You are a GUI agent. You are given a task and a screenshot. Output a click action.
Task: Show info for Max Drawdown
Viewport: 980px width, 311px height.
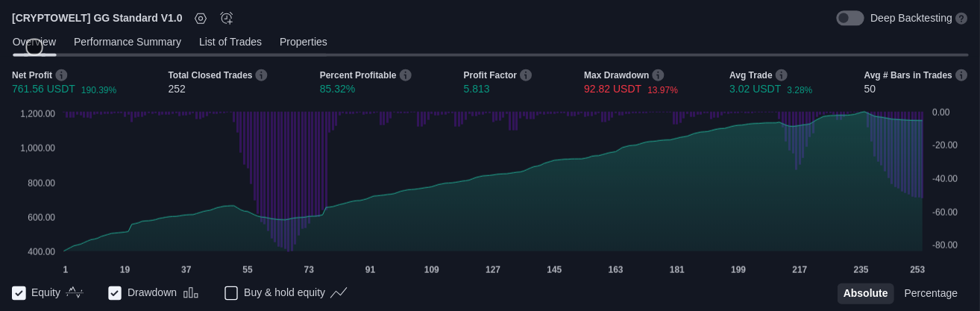(658, 75)
